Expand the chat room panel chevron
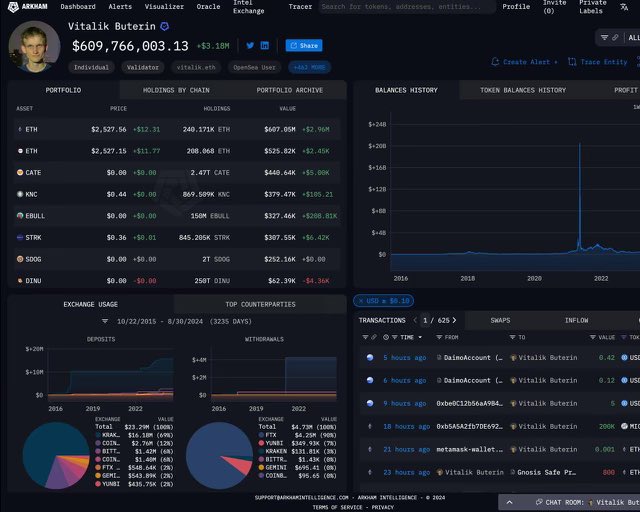 click(x=509, y=502)
